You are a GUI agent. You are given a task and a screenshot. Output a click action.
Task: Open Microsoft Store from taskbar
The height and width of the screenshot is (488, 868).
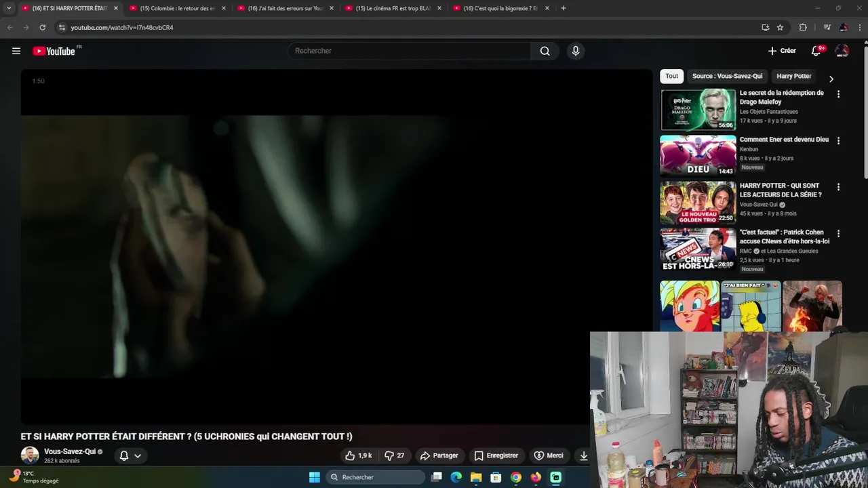tap(496, 477)
